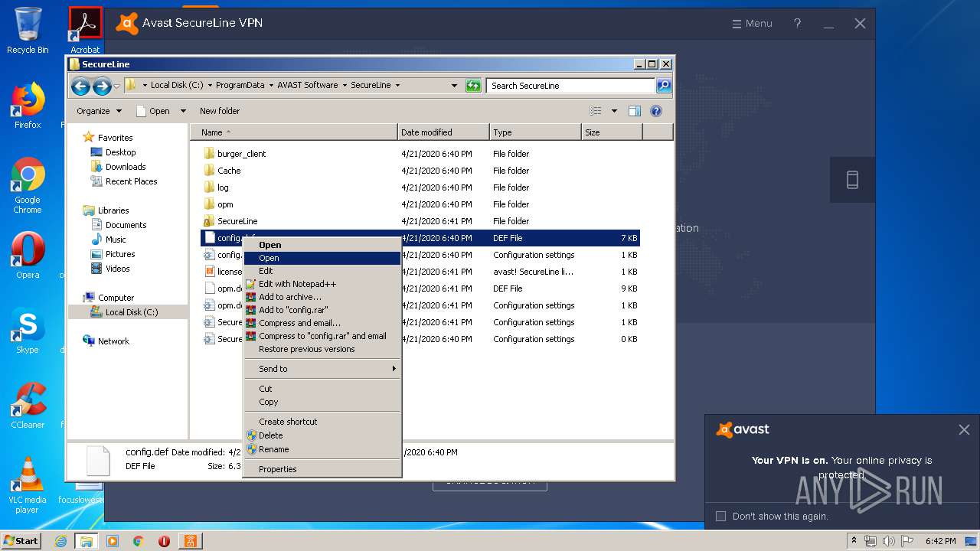The width and height of the screenshot is (980, 551).
Task: Sort by Date modified column header
Action: coord(443,132)
